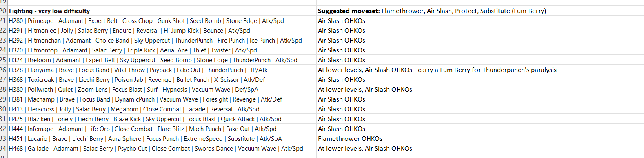
Task: Click row header number 33
Action: tap(3, 139)
